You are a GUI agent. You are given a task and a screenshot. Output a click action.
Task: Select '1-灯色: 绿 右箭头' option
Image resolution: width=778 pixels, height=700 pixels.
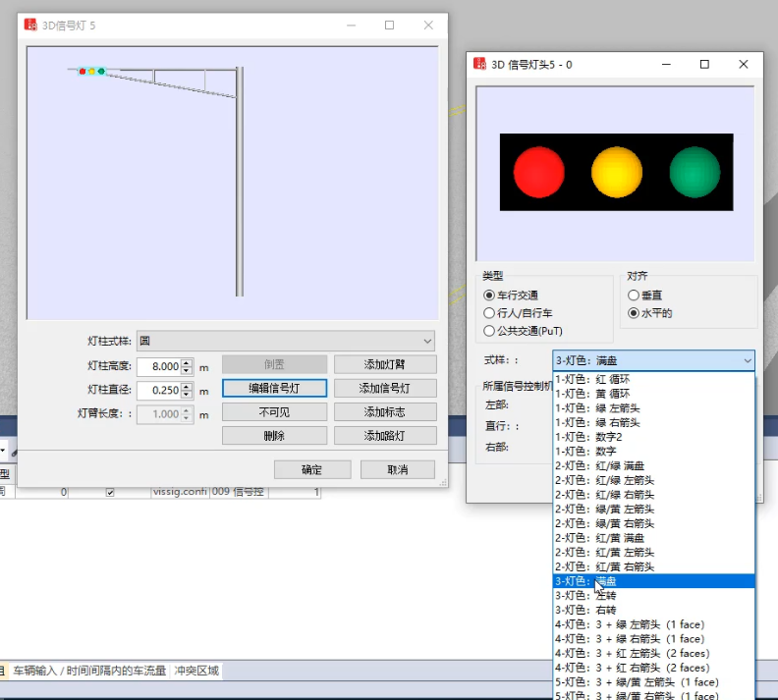pyautogui.click(x=653, y=422)
